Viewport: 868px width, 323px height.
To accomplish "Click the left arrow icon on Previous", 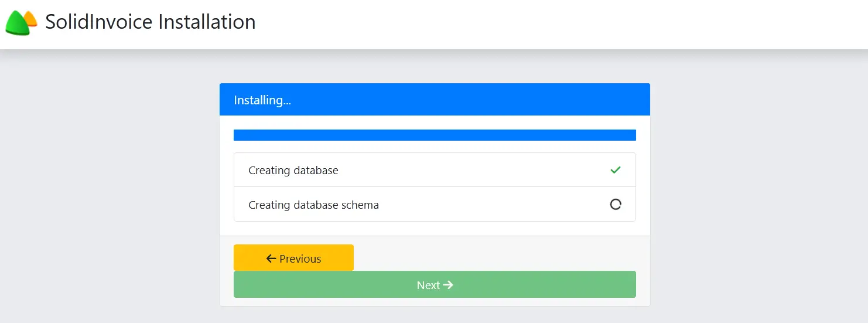I will coord(271,259).
